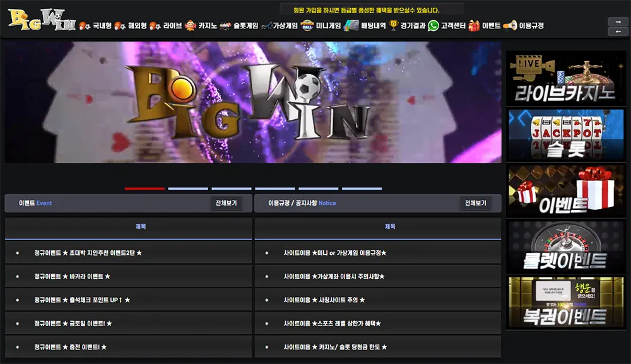Screen dimensions: 631x364
Task: Open 배팅내역 via its betting slip icon
Action: pos(351,25)
